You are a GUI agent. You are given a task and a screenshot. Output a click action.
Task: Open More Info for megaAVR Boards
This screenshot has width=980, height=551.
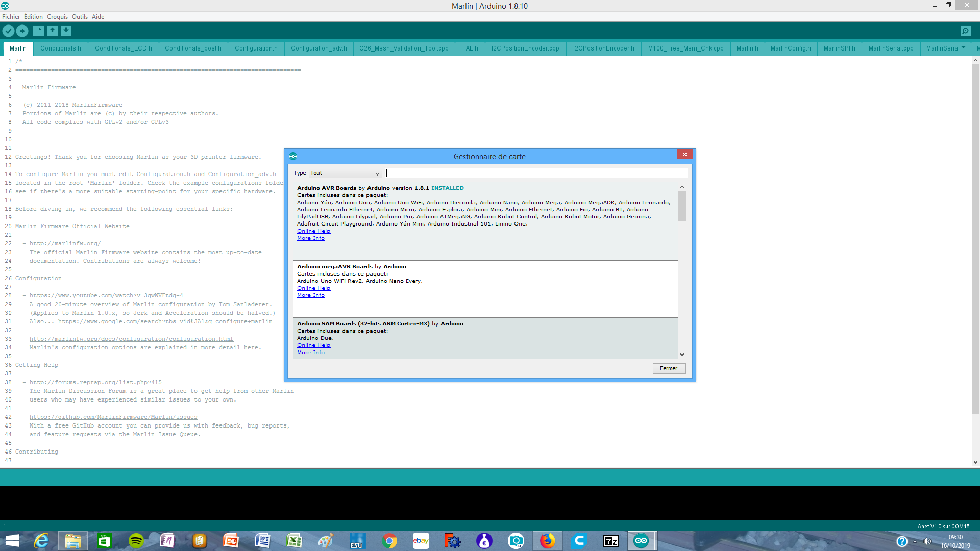coord(310,295)
